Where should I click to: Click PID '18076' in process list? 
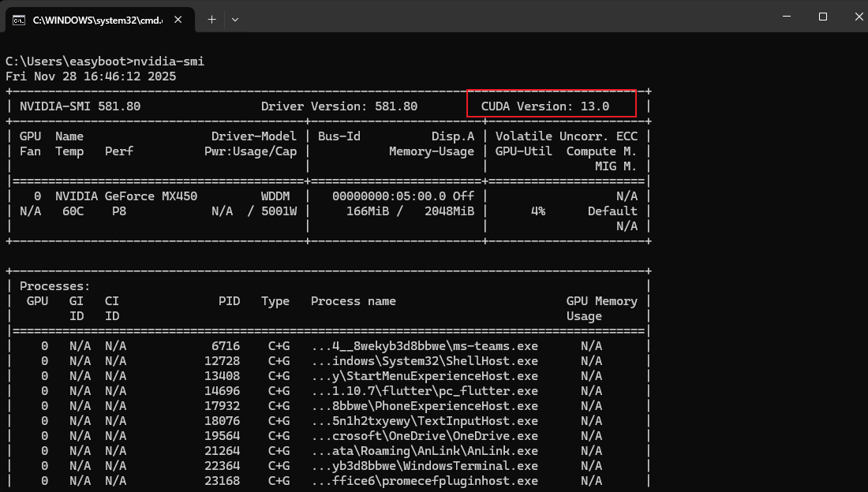click(222, 420)
